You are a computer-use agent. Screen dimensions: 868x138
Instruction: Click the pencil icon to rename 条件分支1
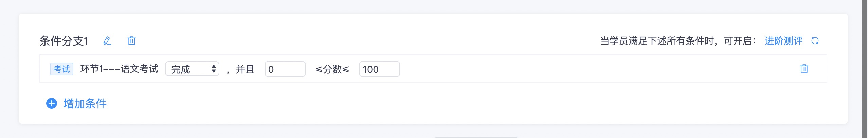107,41
